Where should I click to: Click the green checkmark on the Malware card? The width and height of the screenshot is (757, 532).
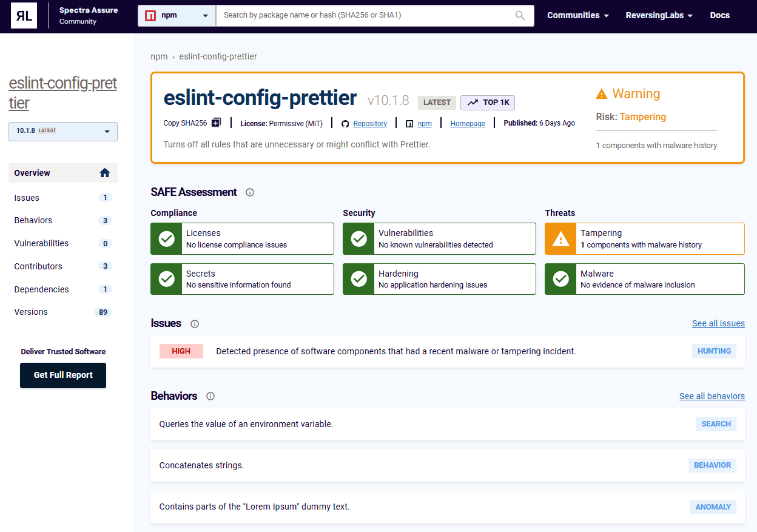(x=560, y=278)
